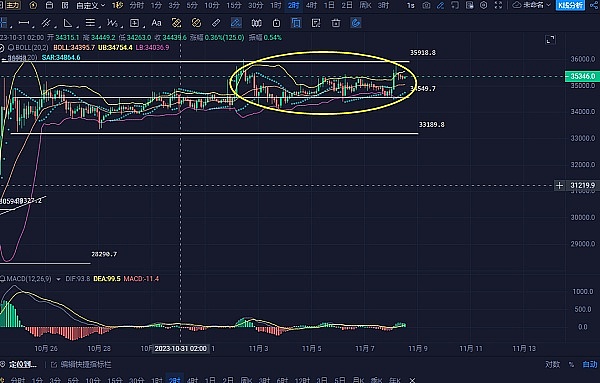This screenshot has width=600, height=383.
Task: Click the SAR:34864.6 indicator label
Action: (x=61, y=57)
